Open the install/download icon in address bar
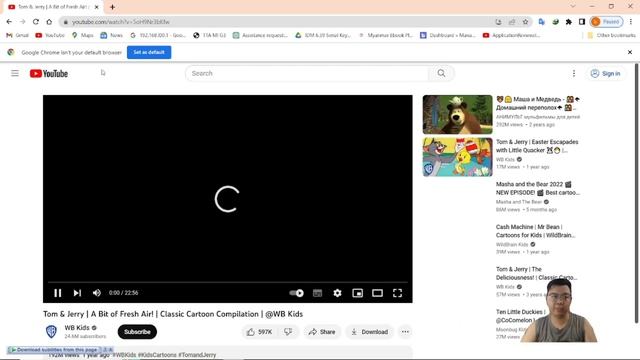The image size is (640, 360). coord(498,22)
